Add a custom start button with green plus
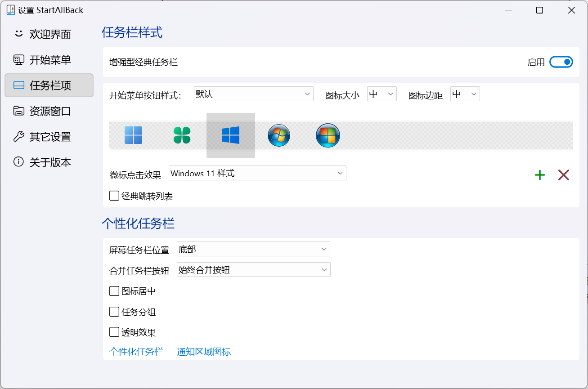Screen dimensions: 588x389 [x=540, y=175]
